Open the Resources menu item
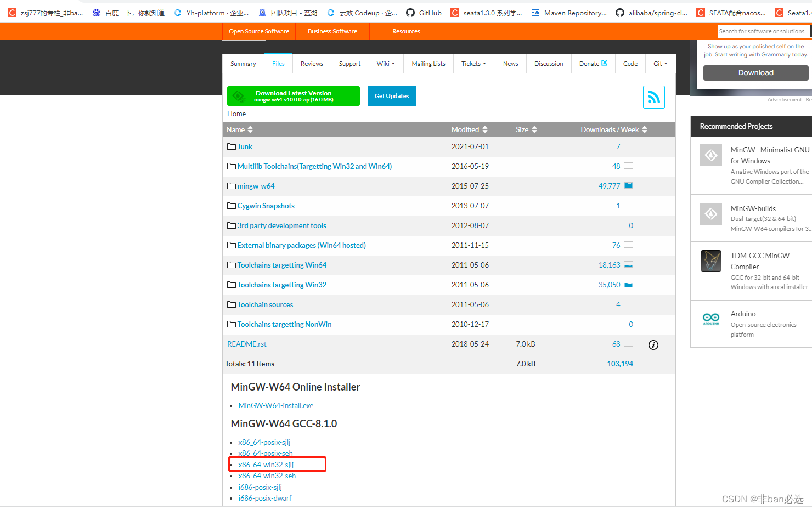 406,31
